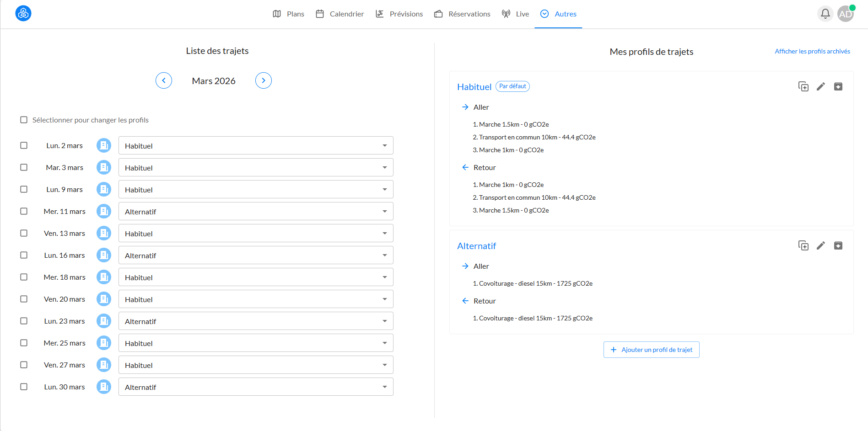The width and height of the screenshot is (868, 431).
Task: Open the notification bell
Action: point(825,14)
